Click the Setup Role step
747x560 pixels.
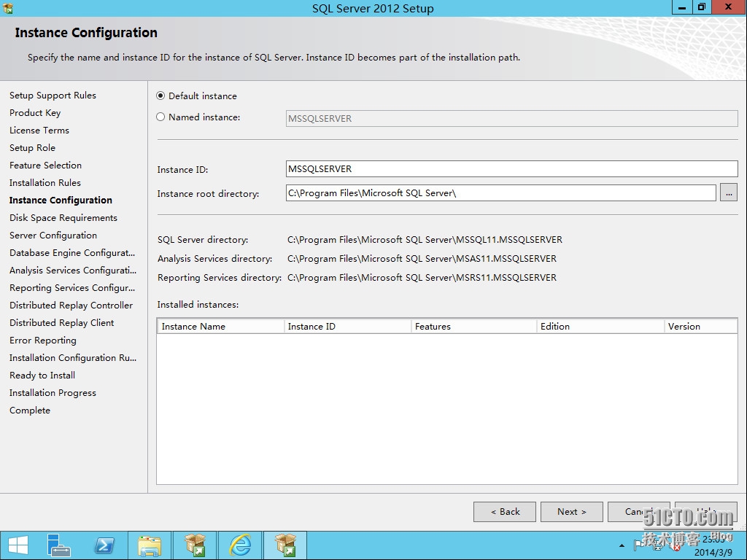[32, 147]
